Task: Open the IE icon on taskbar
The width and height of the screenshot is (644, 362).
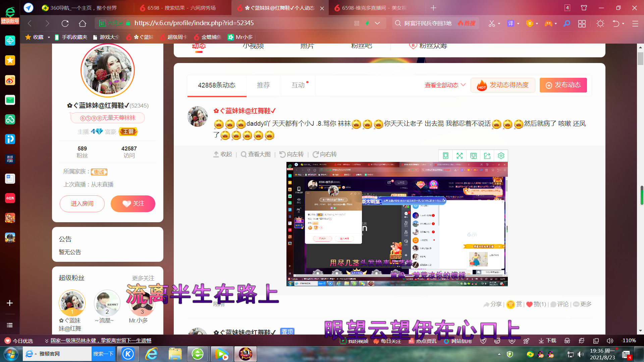Action: point(152,354)
